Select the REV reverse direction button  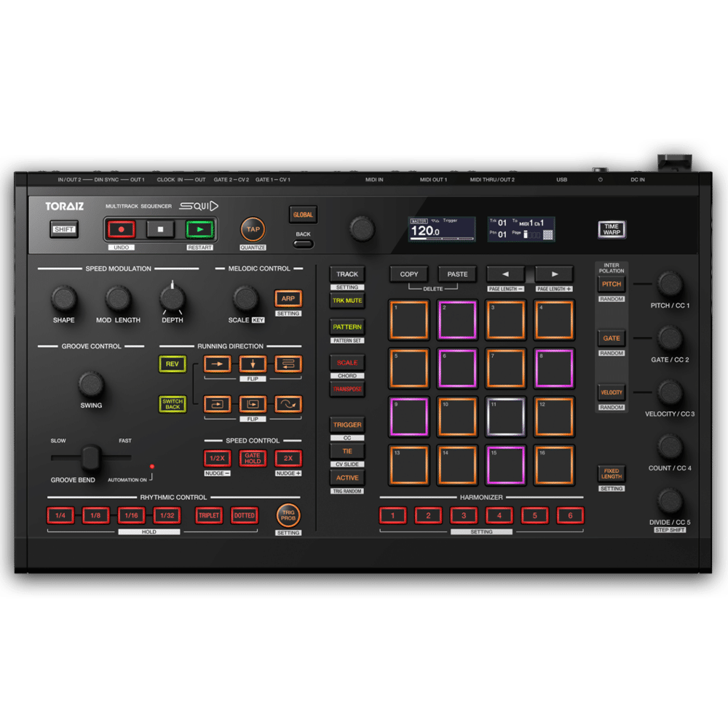(173, 364)
